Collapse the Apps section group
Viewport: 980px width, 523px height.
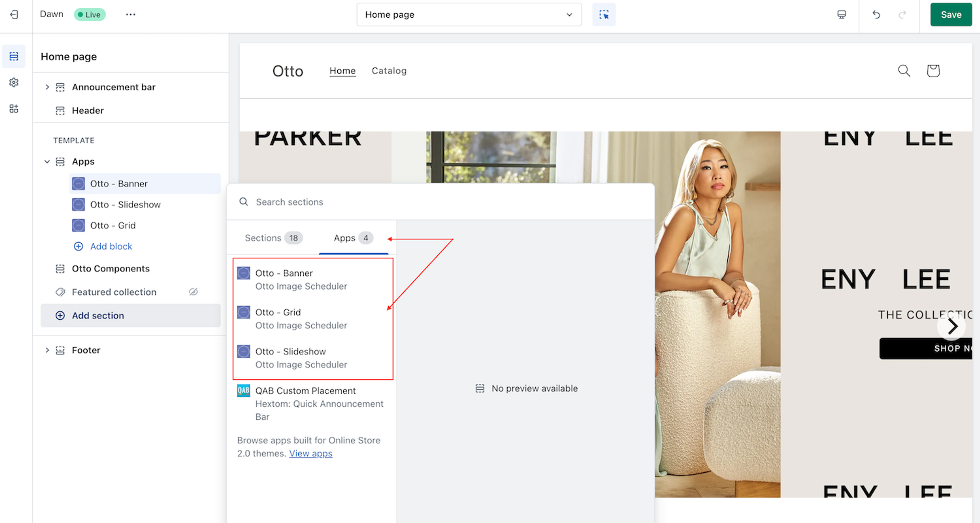47,161
